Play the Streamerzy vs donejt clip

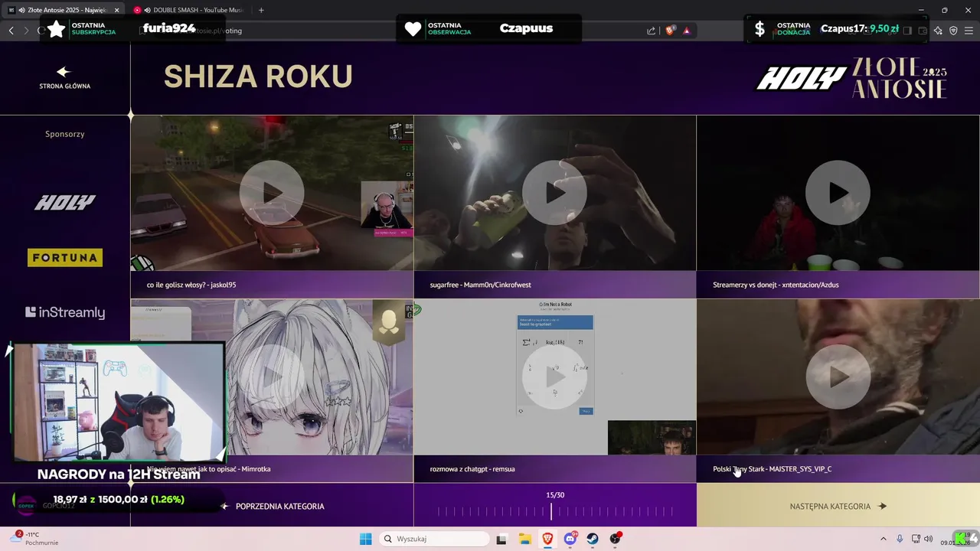tap(838, 193)
